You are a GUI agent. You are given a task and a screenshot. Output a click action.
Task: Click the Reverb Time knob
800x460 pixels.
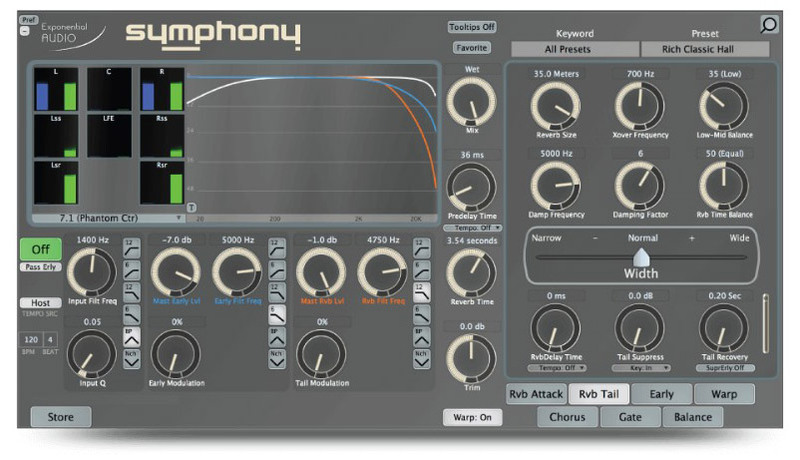pyautogui.click(x=471, y=273)
